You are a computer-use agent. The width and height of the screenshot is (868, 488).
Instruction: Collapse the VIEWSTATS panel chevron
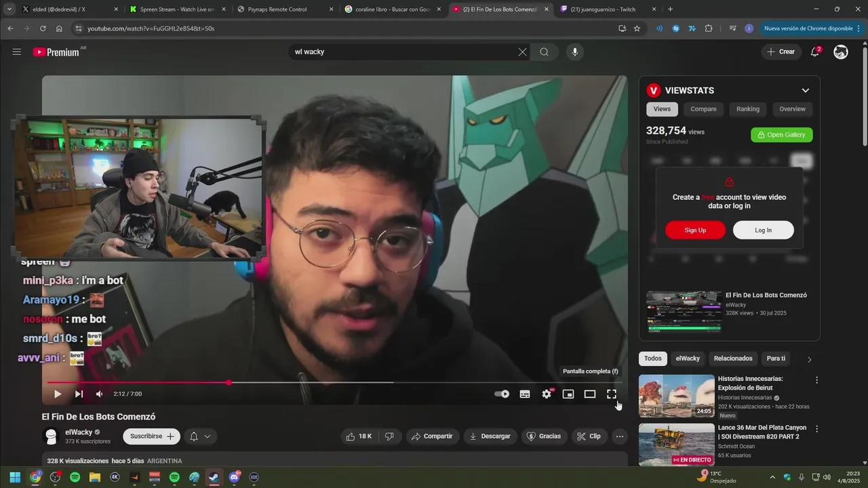(806, 90)
